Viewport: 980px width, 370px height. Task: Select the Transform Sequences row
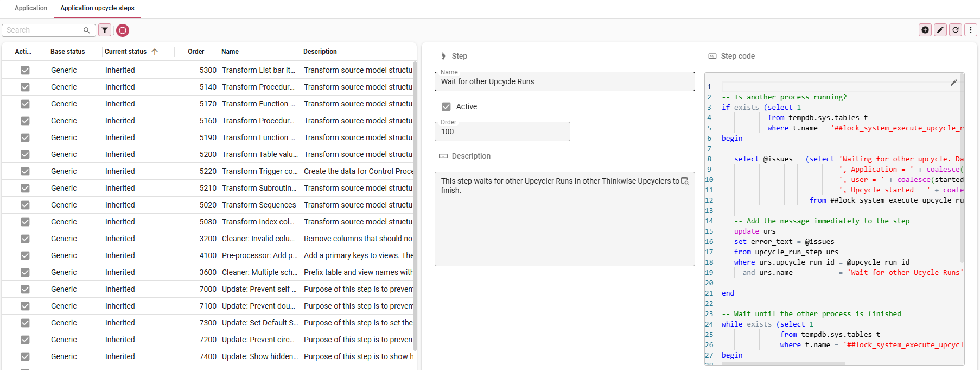click(259, 205)
